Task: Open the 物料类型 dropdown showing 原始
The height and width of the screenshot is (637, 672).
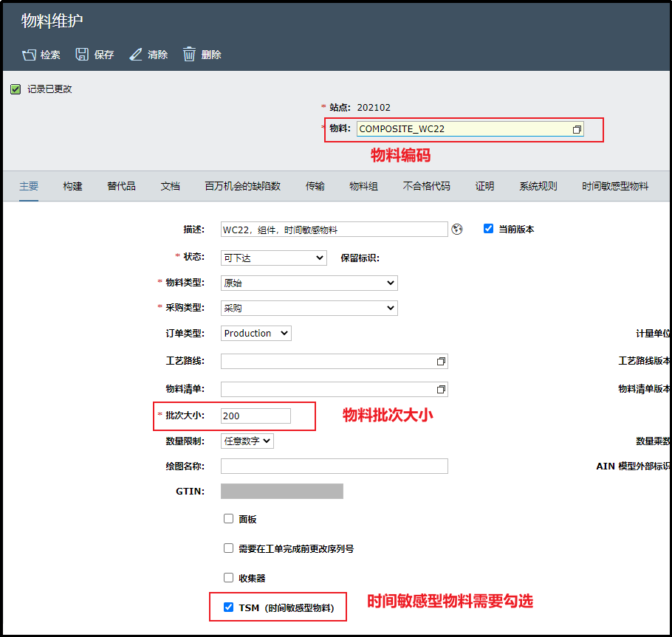Action: [x=309, y=283]
